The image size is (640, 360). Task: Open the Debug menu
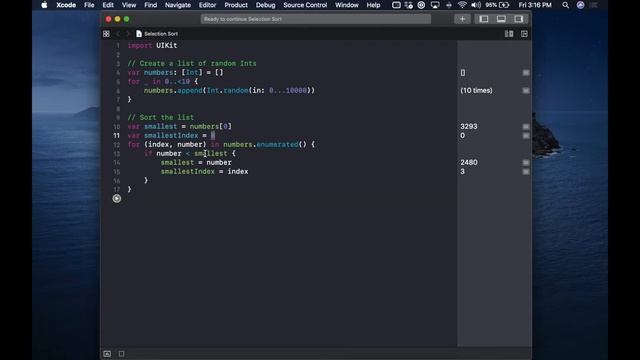point(265,5)
